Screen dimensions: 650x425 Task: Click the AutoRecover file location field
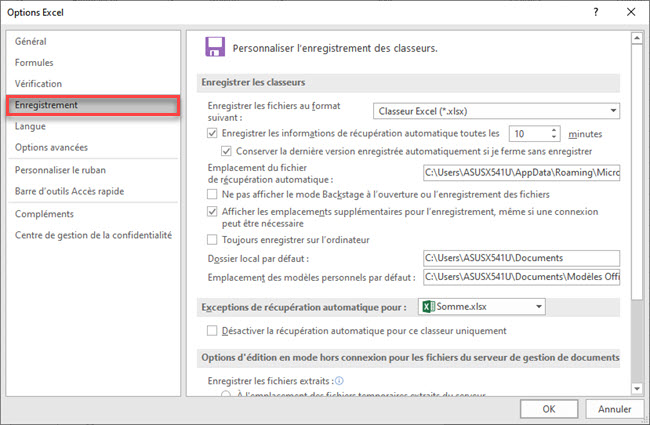click(521, 172)
